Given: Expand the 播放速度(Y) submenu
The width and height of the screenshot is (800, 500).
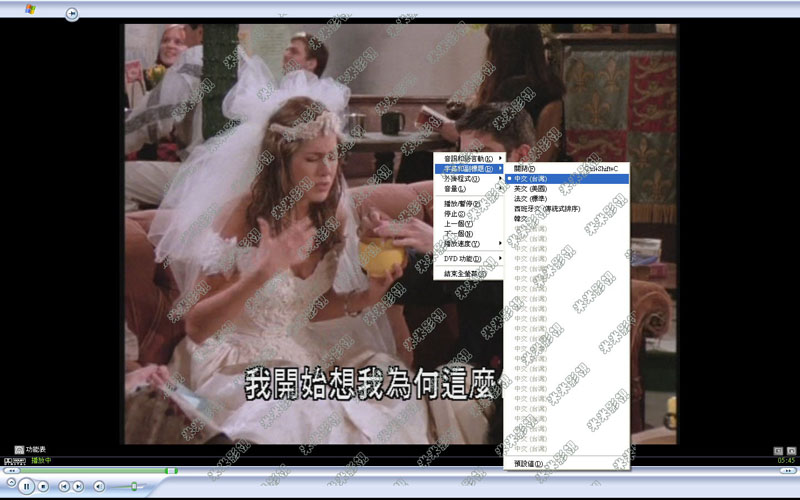Looking at the screenshot, I should point(468,244).
